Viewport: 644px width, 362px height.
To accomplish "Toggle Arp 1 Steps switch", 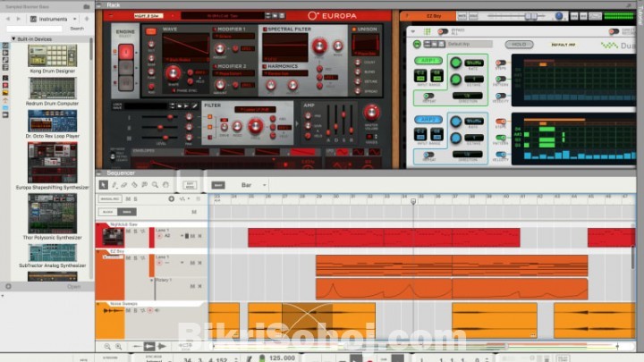I will pyautogui.click(x=501, y=63).
